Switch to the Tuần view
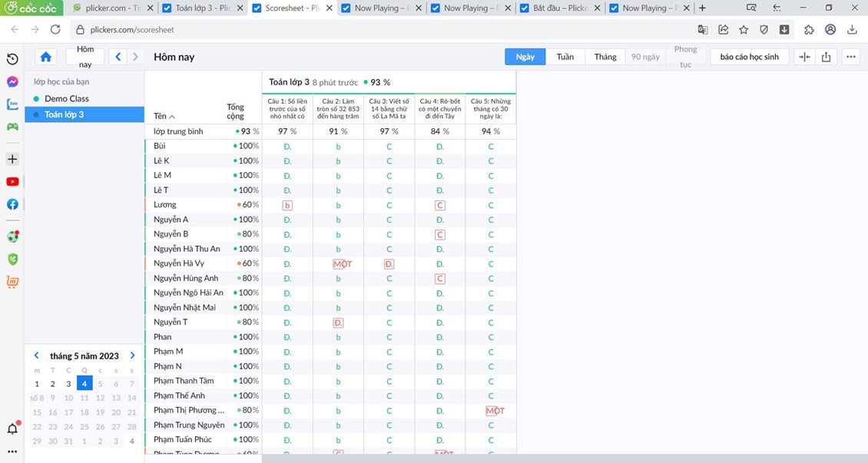868x463 pixels. 565,57
